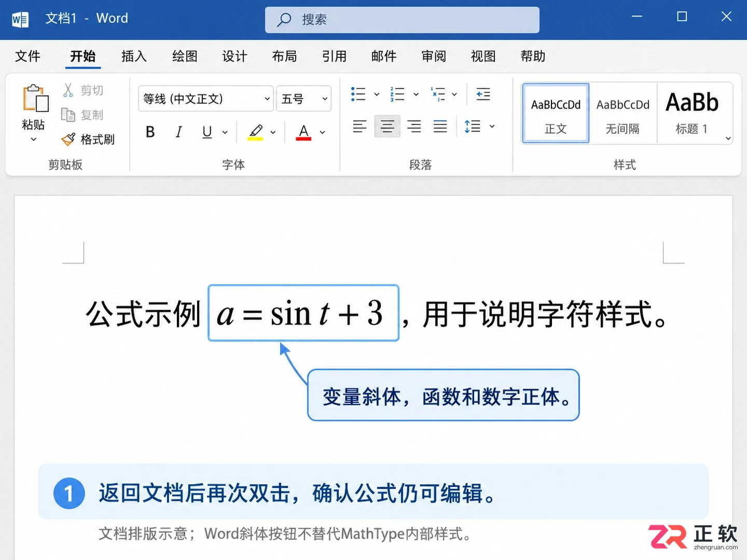Select the 标题 1 style
This screenshot has width=747, height=560.
click(x=691, y=113)
